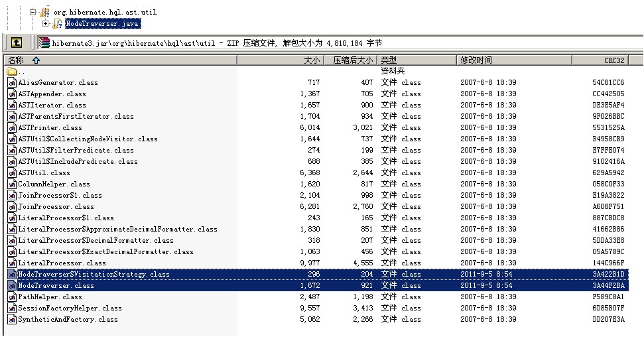Click the AliasGenerator.class file icon
This screenshot has width=644, height=337.
pyautogui.click(x=12, y=83)
